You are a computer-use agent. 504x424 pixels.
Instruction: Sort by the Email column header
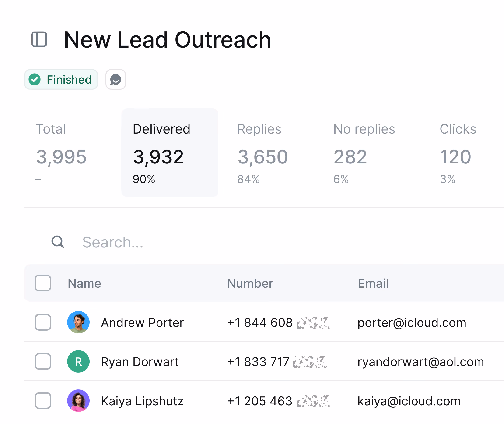[373, 283]
